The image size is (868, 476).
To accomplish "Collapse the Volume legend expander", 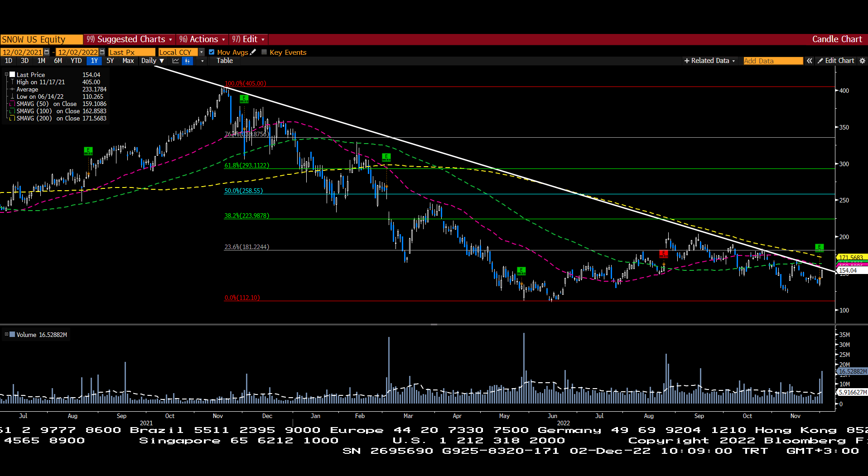I will tap(6, 335).
